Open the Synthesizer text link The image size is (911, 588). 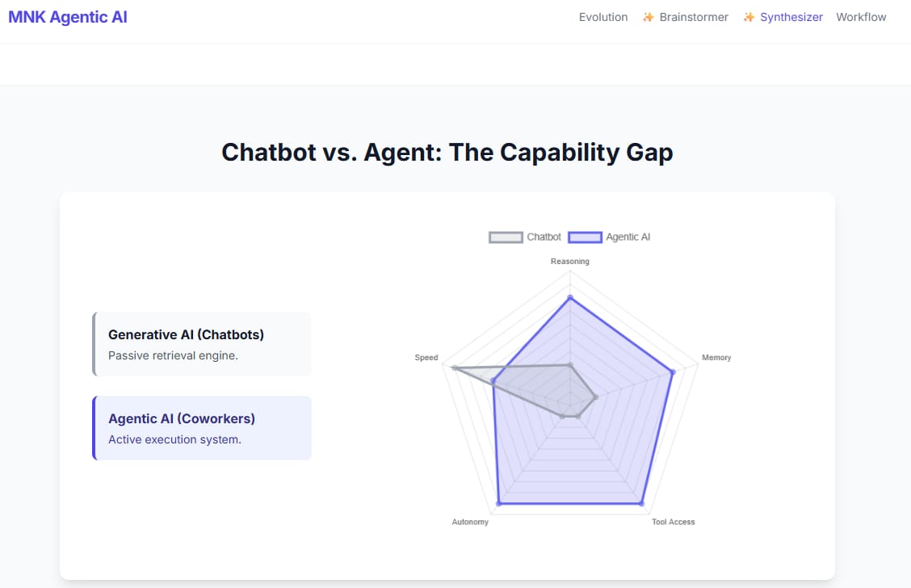[791, 17]
